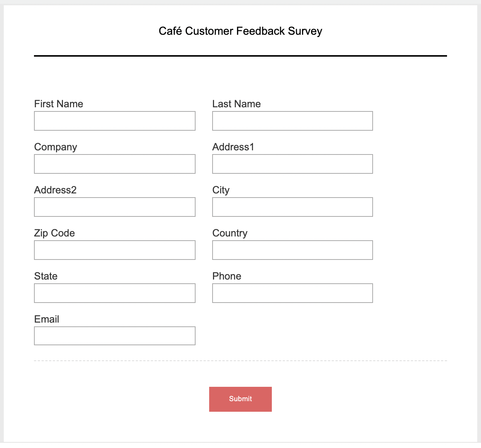Click the City text field
The width and height of the screenshot is (481, 448).
293,207
